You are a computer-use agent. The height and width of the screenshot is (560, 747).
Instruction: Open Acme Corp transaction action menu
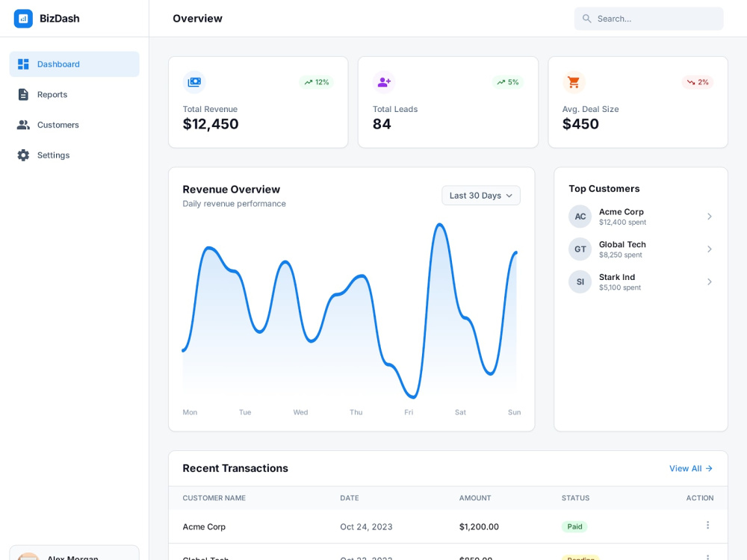coord(707,525)
